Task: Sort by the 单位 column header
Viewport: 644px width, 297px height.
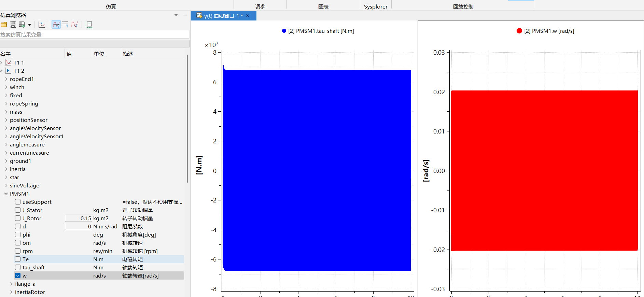Action: pyautogui.click(x=107, y=54)
